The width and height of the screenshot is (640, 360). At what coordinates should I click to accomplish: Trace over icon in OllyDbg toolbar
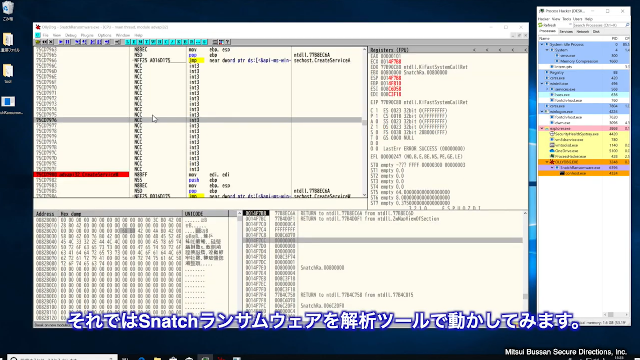coord(99,42)
